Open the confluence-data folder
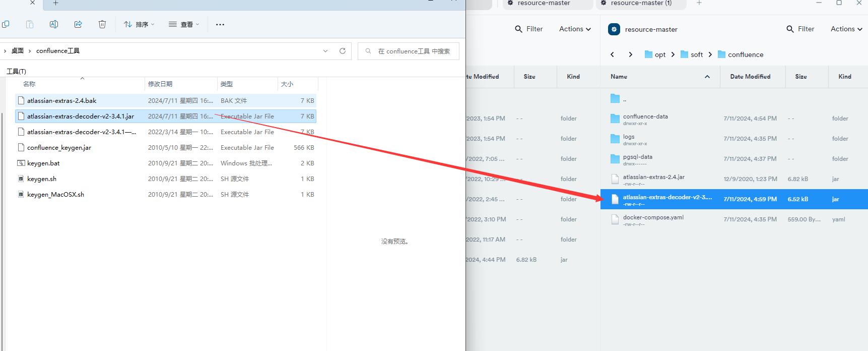868x351 pixels. point(734,119)
